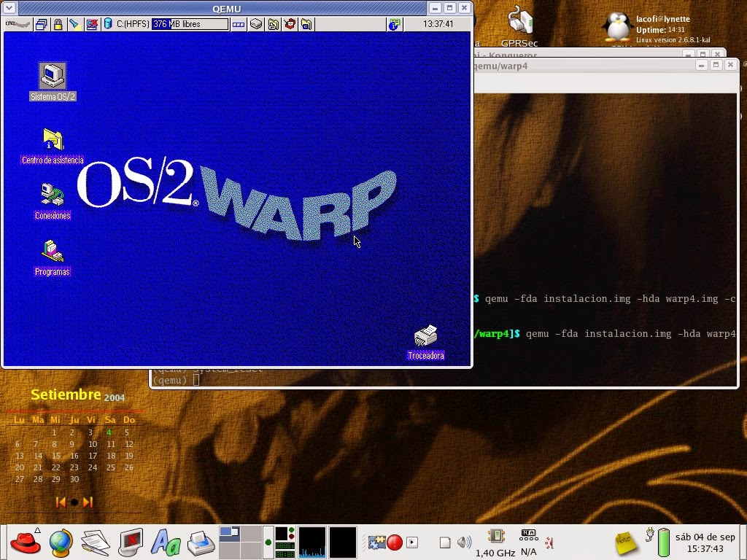Select day 15 in the Setiembre calendar

(x=55, y=456)
